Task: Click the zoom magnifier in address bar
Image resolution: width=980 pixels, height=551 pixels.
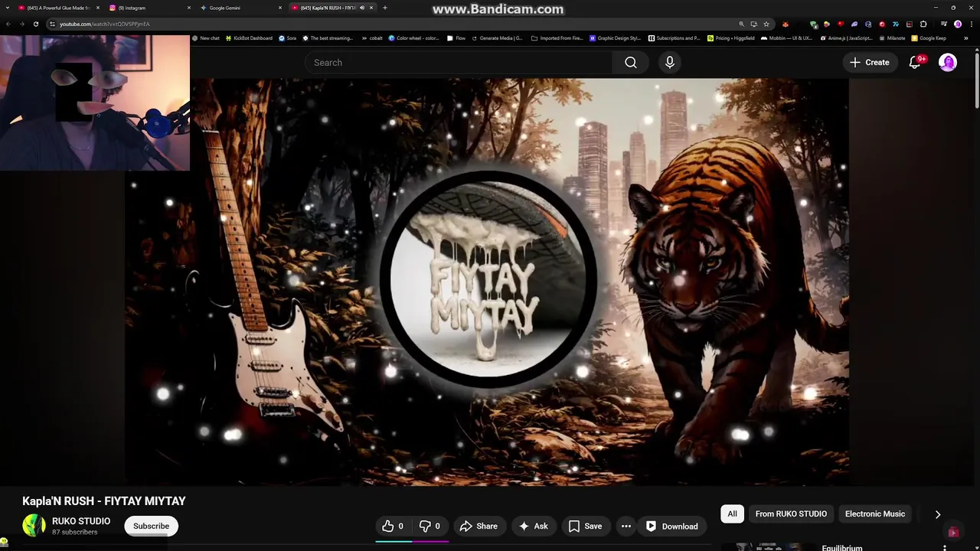Action: (x=741, y=24)
